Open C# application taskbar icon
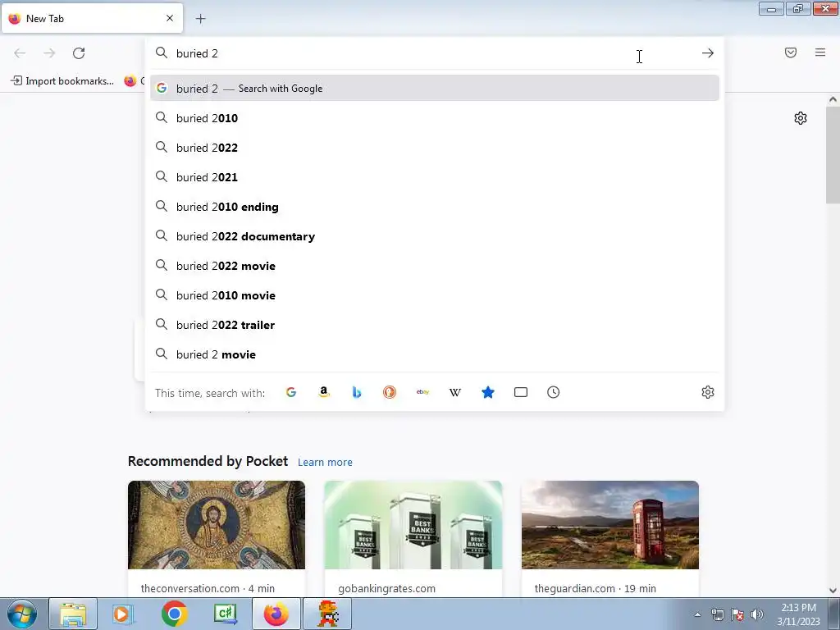 pos(225,614)
